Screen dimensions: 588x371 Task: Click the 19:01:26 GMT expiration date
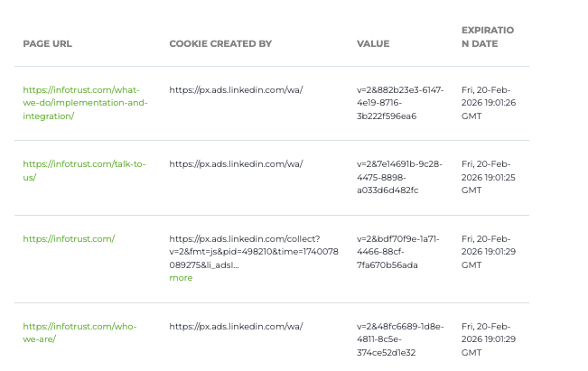(489, 103)
